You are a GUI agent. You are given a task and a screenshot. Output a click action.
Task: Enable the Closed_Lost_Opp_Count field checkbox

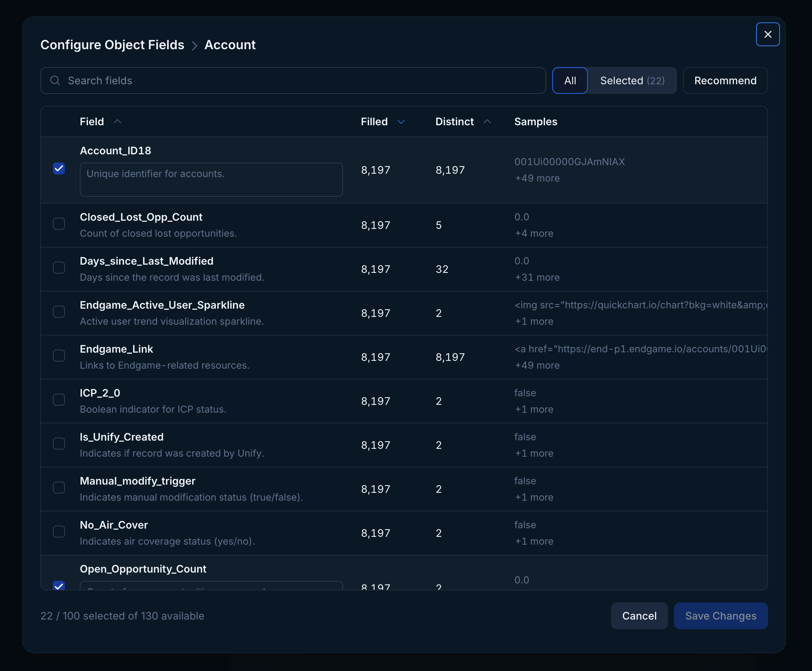59,224
